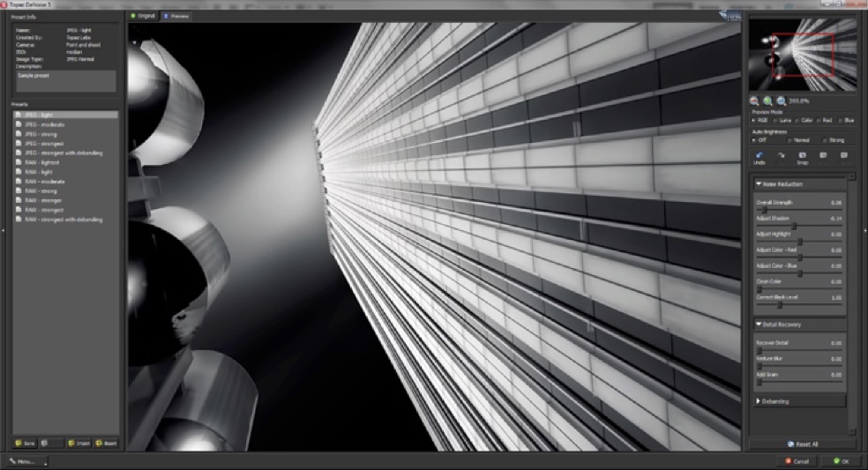Set Auto-Brightness to Strong
Screen dimensions: 868x470
pos(825,139)
